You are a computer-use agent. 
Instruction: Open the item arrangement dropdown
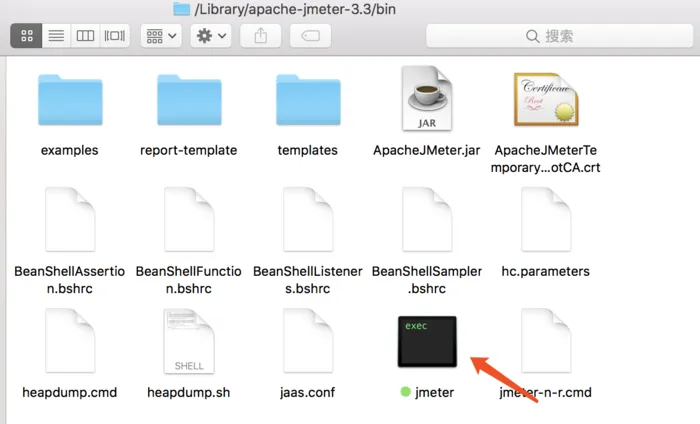[x=161, y=36]
